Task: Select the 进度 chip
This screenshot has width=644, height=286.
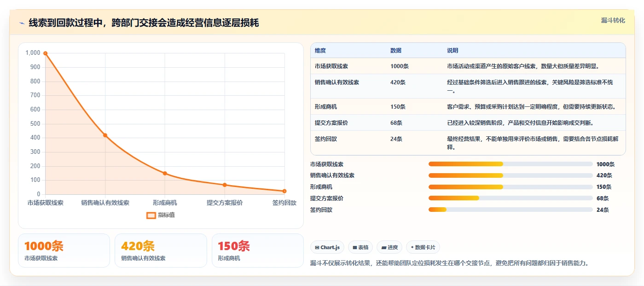Action: [x=389, y=247]
